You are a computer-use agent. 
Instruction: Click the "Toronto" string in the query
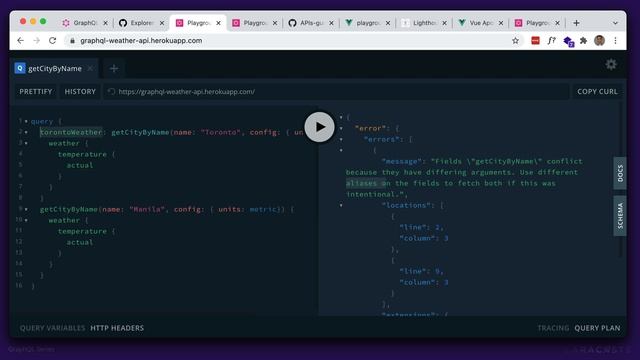point(221,132)
